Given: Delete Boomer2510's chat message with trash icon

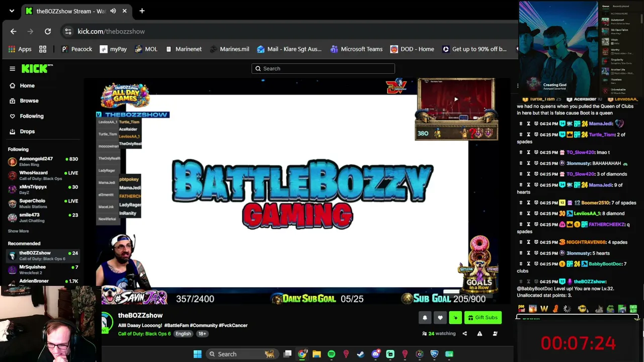Looking at the screenshot, I should (x=520, y=203).
